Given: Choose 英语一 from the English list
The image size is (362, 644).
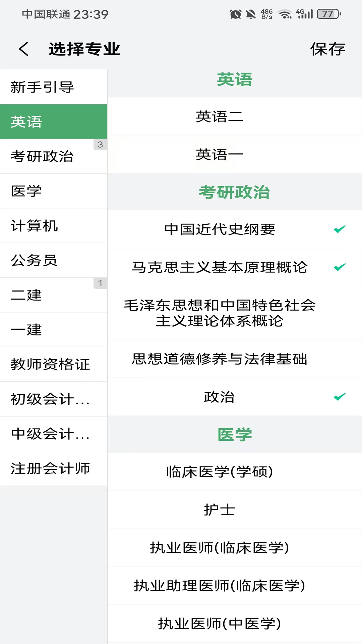Looking at the screenshot, I should click(x=220, y=154).
